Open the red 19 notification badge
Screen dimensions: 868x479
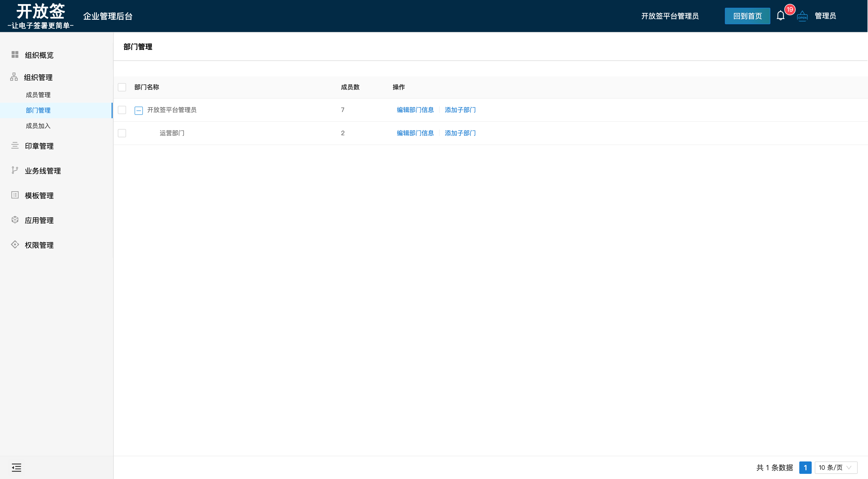[x=790, y=10]
